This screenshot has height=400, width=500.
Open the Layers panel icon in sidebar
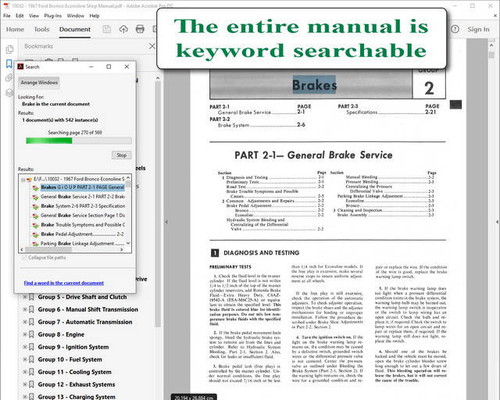[x=9, y=93]
